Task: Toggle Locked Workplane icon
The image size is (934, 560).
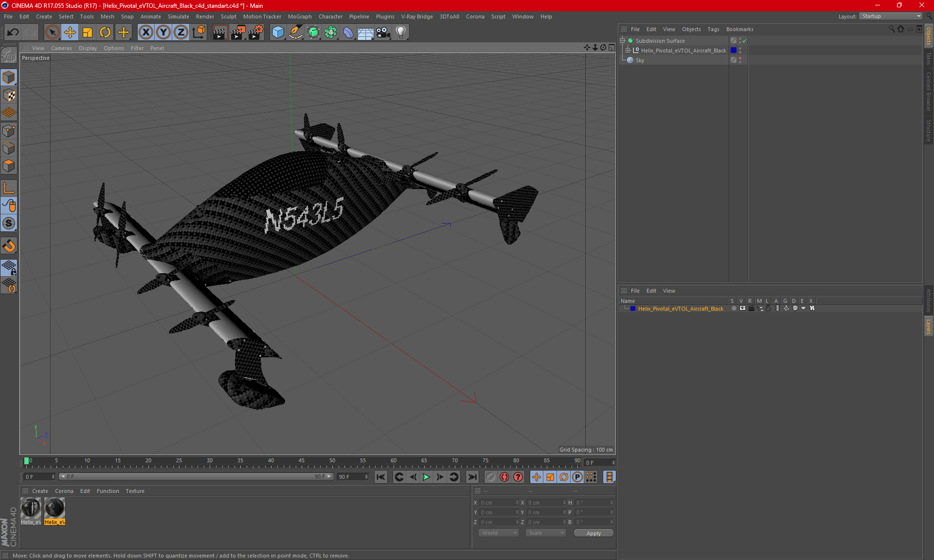Action: point(9,267)
